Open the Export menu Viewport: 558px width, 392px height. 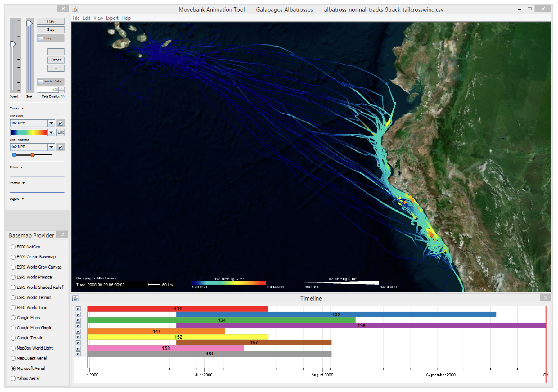(112, 18)
